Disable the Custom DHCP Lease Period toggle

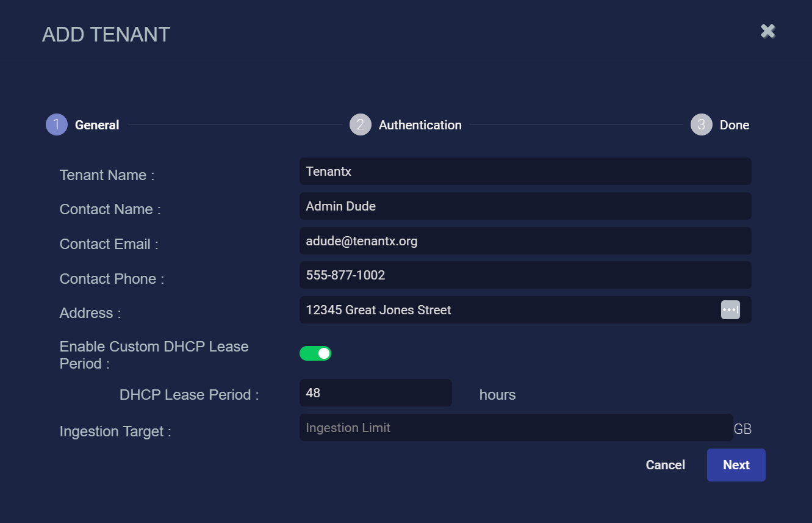[315, 353]
